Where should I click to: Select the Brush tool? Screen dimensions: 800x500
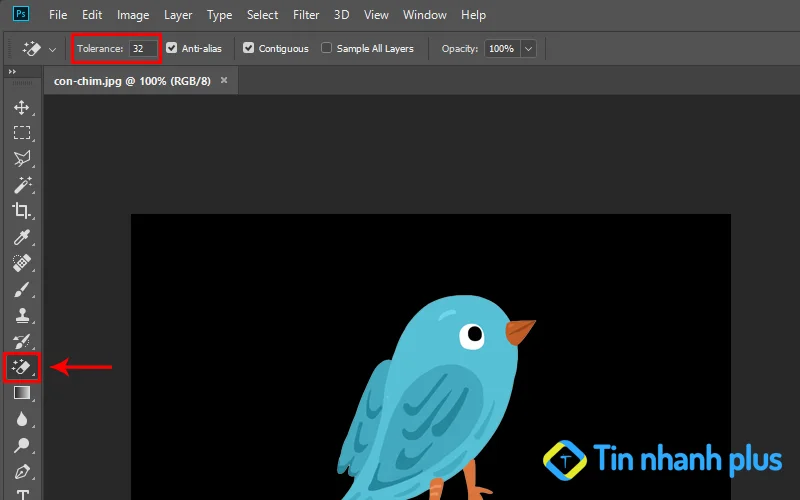click(22, 290)
